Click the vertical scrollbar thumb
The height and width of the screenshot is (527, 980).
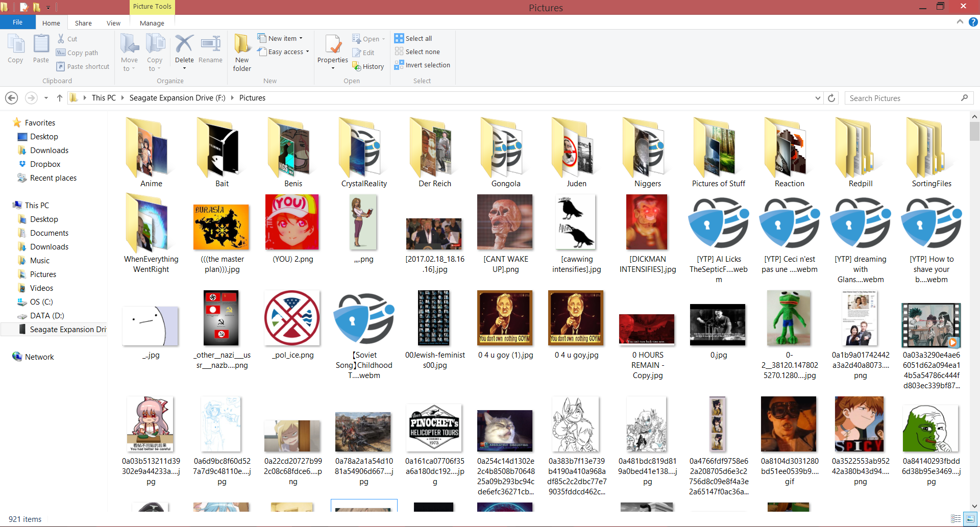[x=974, y=132]
